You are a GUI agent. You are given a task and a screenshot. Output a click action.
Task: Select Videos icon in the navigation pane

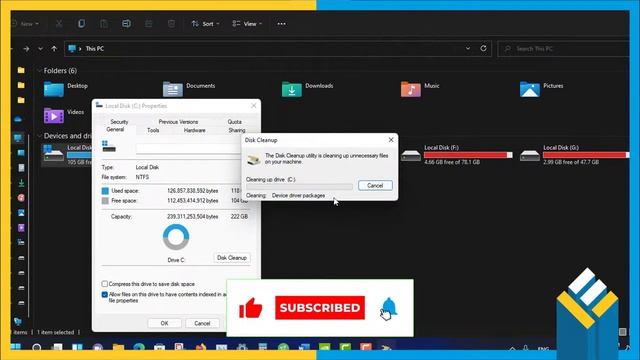[x=21, y=227]
